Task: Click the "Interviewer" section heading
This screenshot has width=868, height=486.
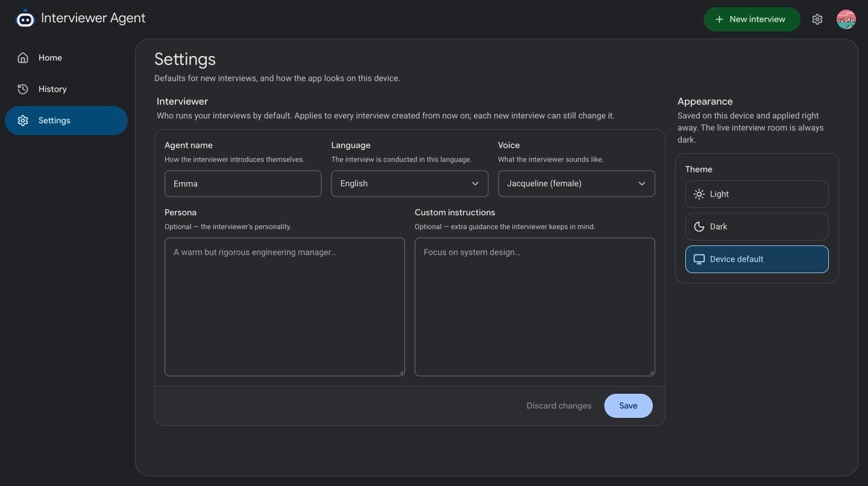Action: coord(182,101)
